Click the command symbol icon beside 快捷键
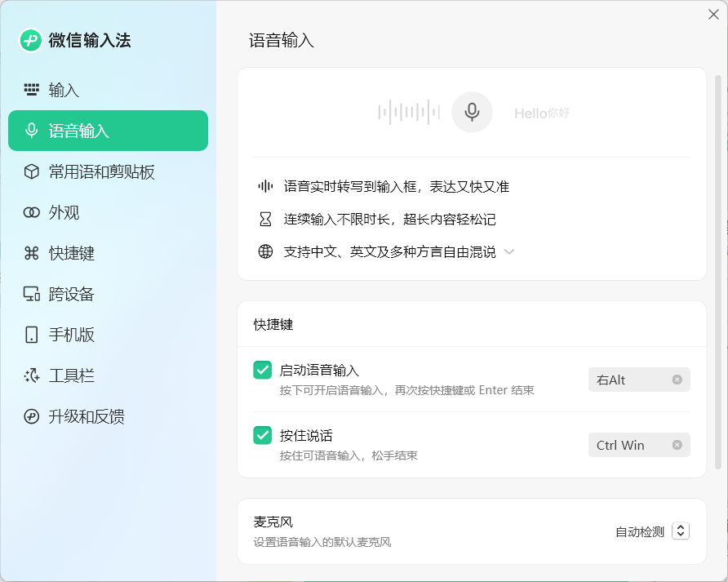This screenshot has width=728, height=582. click(x=32, y=253)
